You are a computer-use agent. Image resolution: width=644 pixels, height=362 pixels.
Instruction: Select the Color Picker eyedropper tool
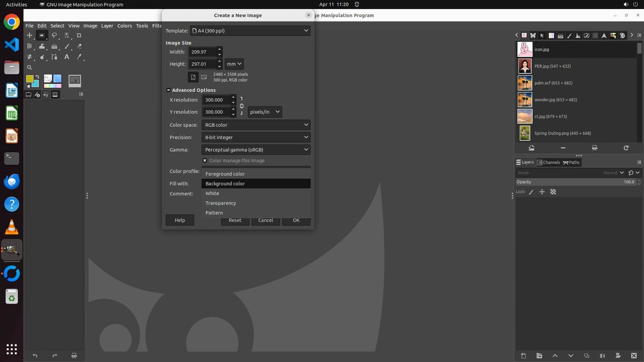79,57
